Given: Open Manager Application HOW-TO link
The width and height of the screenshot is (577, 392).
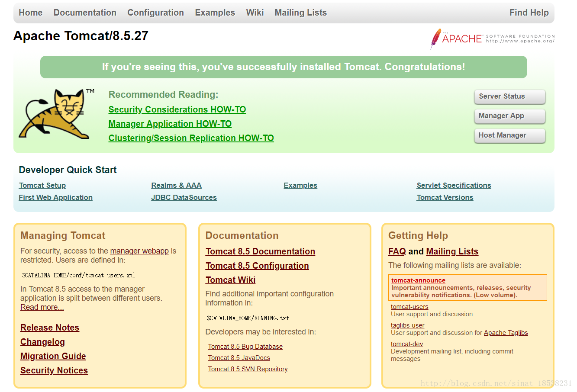Looking at the screenshot, I should point(170,124).
